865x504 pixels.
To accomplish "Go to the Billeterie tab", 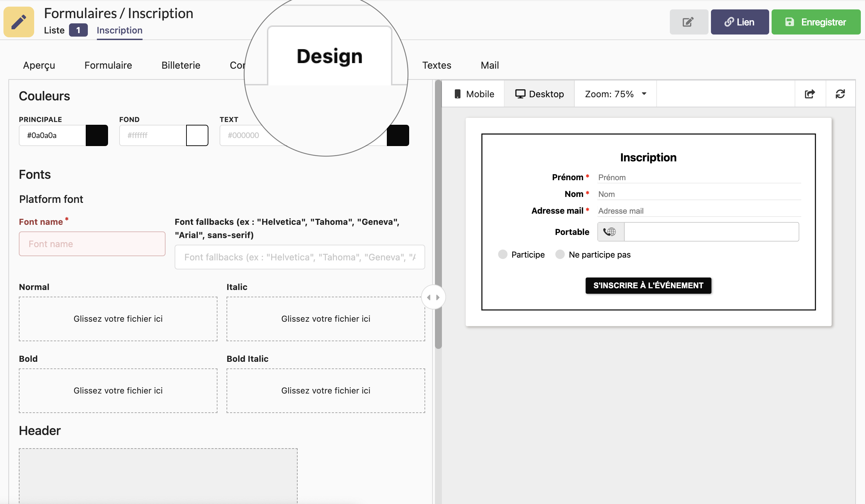I will tap(181, 65).
